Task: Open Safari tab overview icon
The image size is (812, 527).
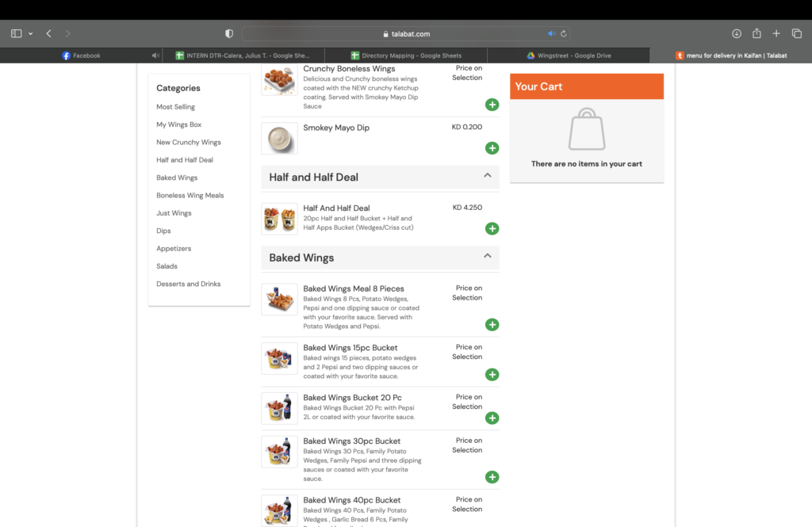Action: pos(797,33)
